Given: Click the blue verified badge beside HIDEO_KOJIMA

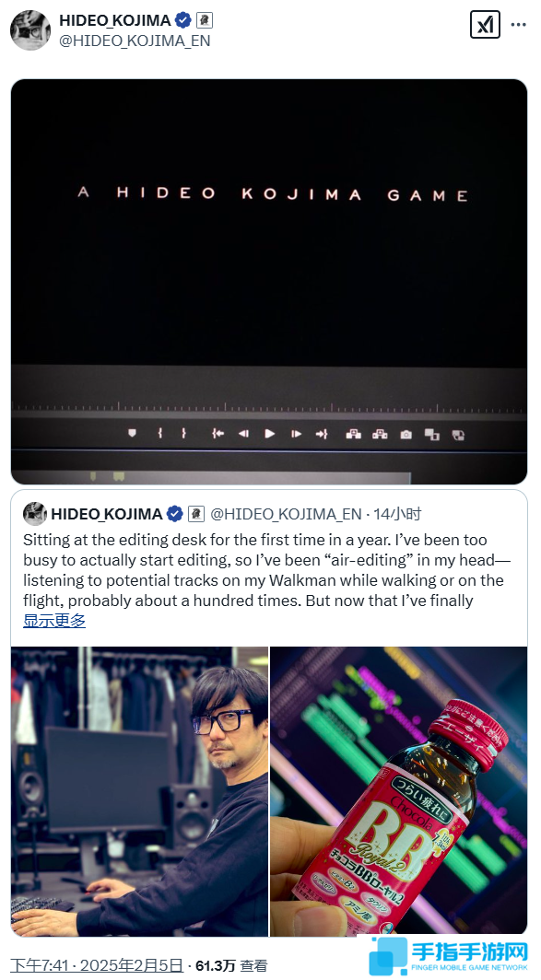Looking at the screenshot, I should point(183,20).
